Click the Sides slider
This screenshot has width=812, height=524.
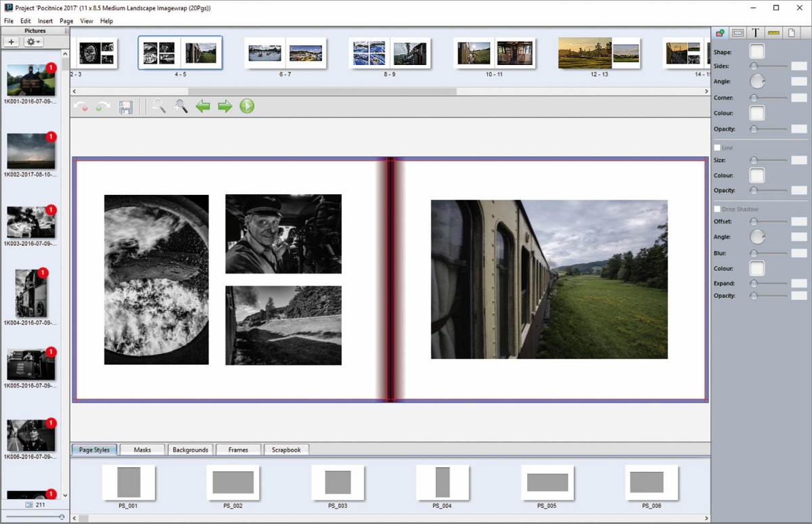point(769,66)
